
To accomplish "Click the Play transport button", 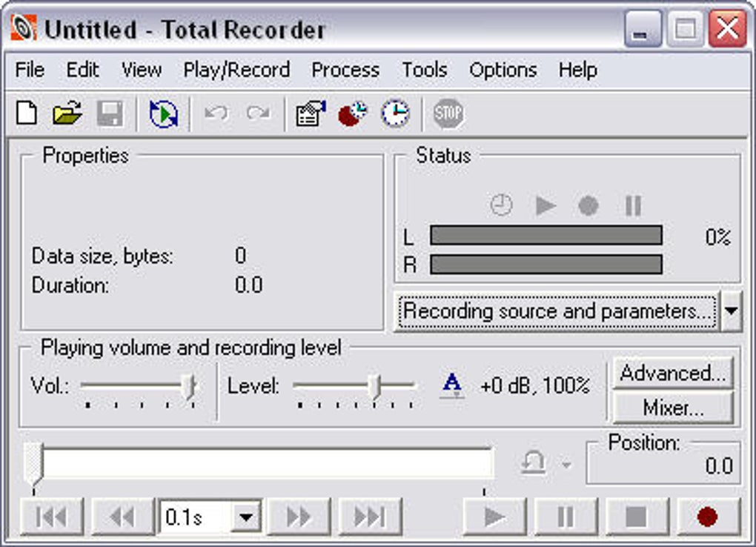I will click(x=494, y=517).
